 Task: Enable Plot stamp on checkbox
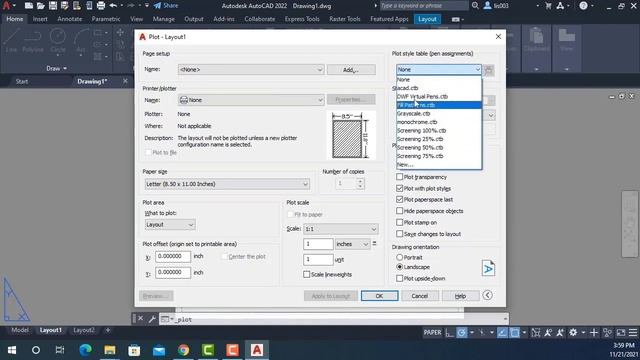tap(400, 222)
